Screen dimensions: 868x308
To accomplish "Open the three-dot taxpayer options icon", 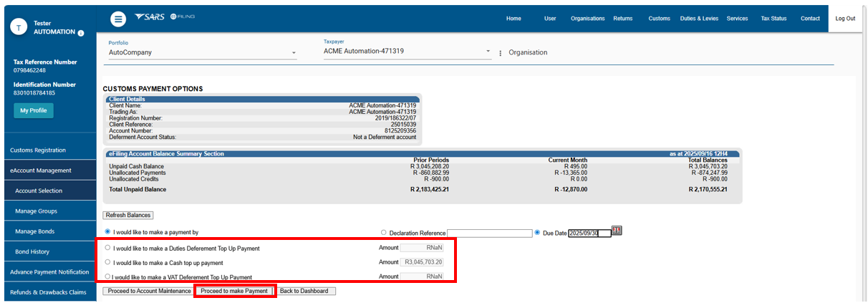I will [500, 53].
